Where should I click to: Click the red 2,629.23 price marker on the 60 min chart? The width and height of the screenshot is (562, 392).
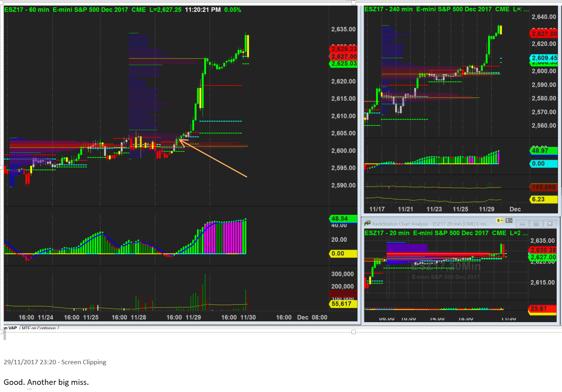(x=344, y=49)
